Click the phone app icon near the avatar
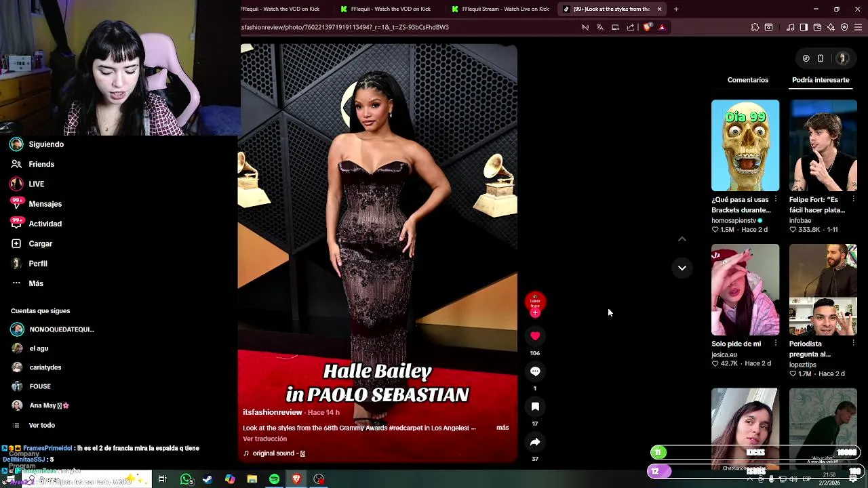 pyautogui.click(x=821, y=58)
